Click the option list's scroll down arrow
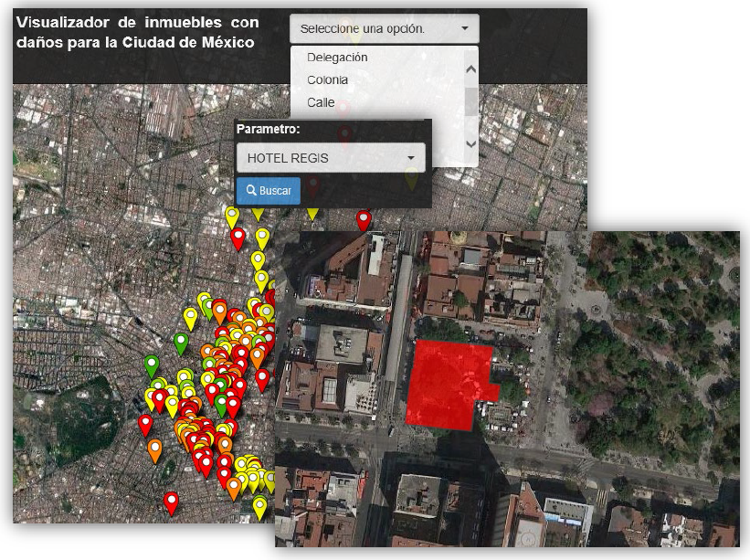Screen dimensions: 750x560 470,144
